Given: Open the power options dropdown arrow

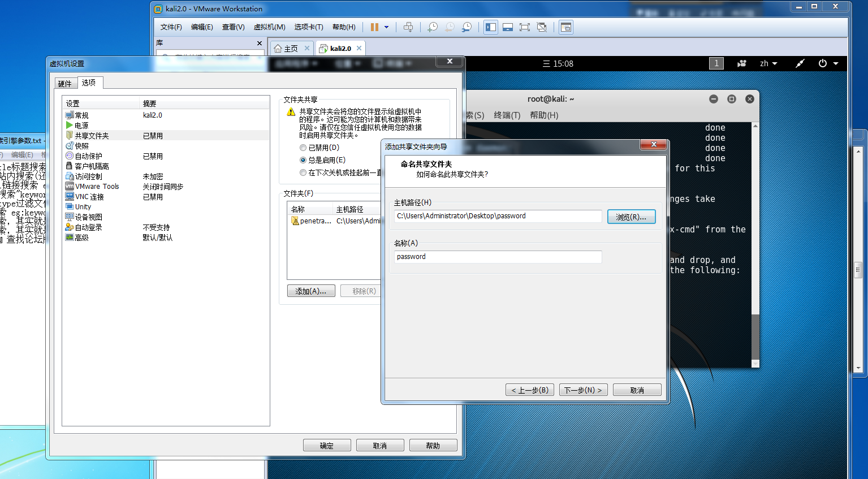Looking at the screenshot, I should pyautogui.click(x=387, y=27).
